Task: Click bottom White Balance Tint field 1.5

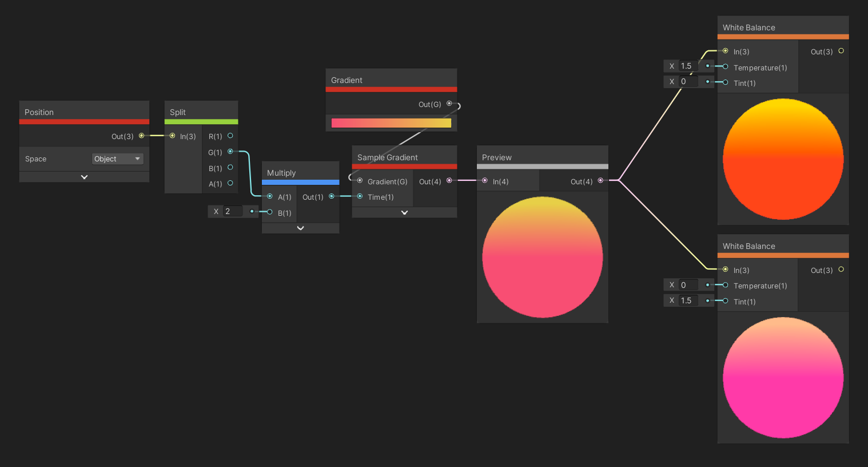Action: 688,300
